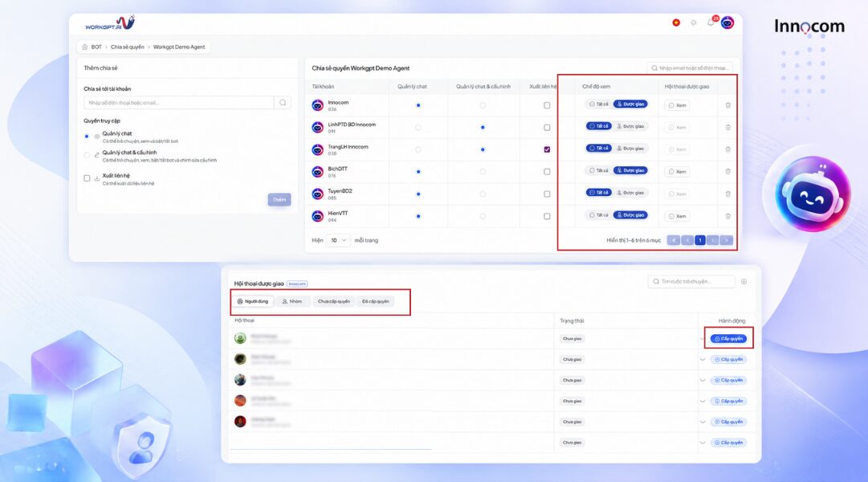The height and width of the screenshot is (482, 868).
Task: Click the robot mascot bubble
Action: point(813,195)
